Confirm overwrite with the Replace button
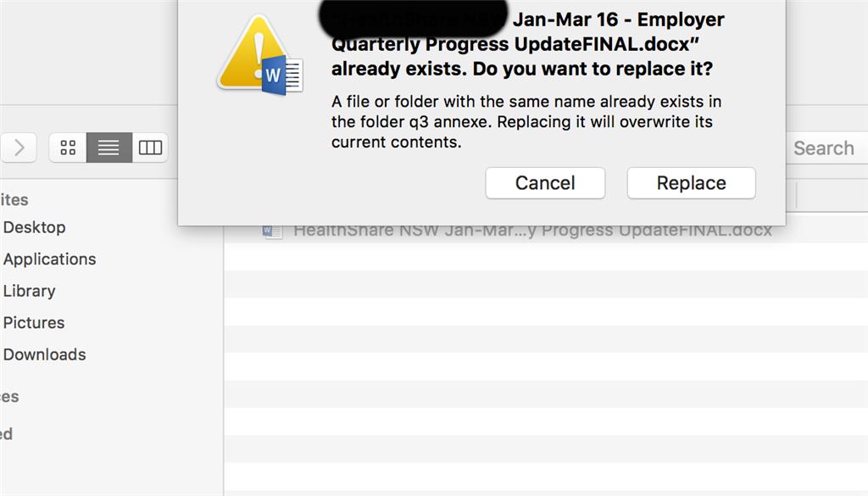The height and width of the screenshot is (496, 868). point(691,183)
